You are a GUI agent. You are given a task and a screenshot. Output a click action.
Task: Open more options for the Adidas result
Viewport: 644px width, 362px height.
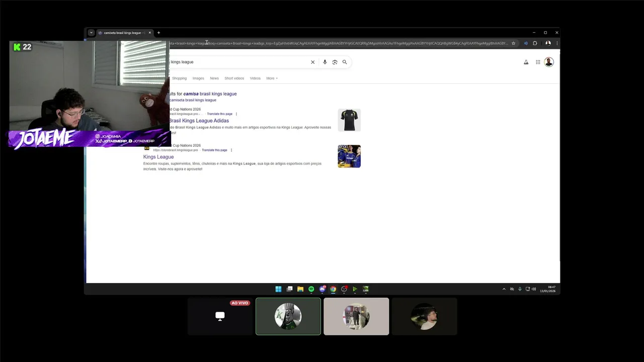click(x=236, y=114)
